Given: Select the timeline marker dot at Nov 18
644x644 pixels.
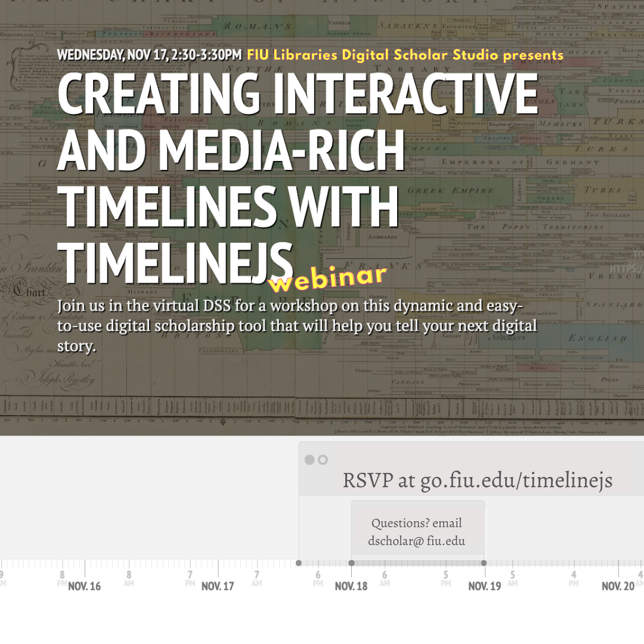Looking at the screenshot, I should pos(351,562).
